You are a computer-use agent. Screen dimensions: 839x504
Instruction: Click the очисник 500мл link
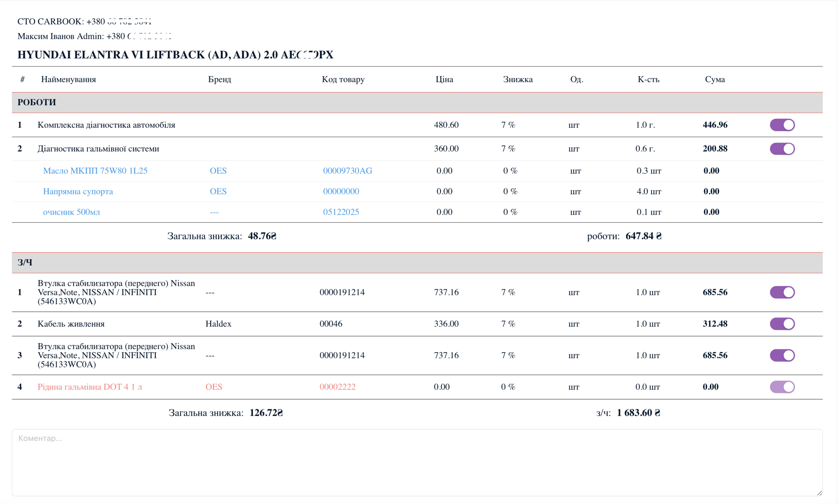coord(71,212)
